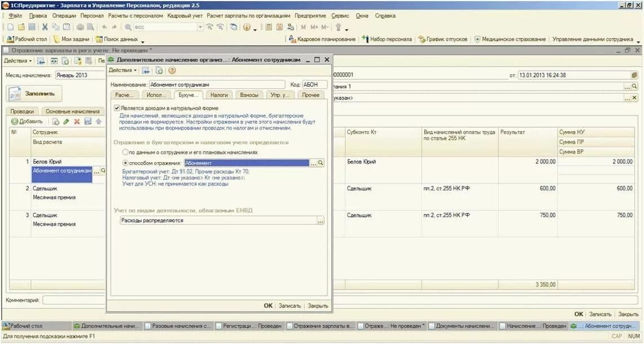The image size is (644, 344).
Task: Clear field using X at right side
Action: tap(634, 98)
